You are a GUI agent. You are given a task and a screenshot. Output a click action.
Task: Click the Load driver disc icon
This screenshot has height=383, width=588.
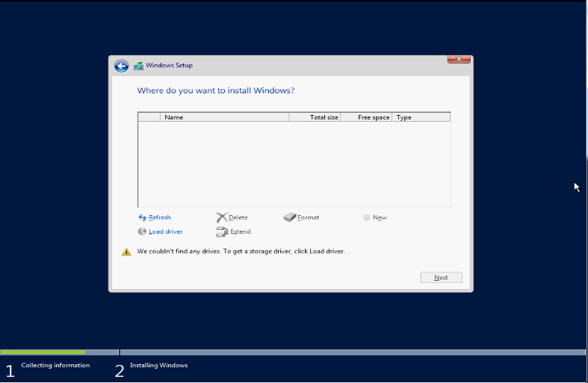[142, 231]
